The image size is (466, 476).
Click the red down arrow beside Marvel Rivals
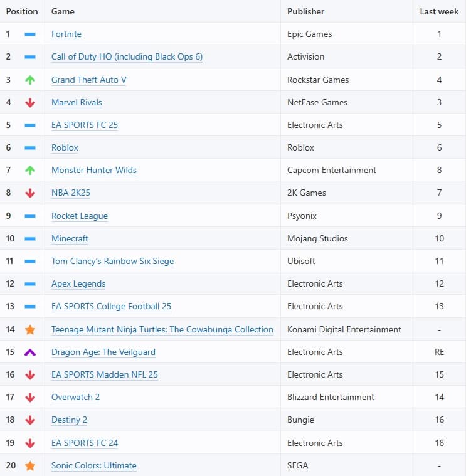(x=30, y=103)
